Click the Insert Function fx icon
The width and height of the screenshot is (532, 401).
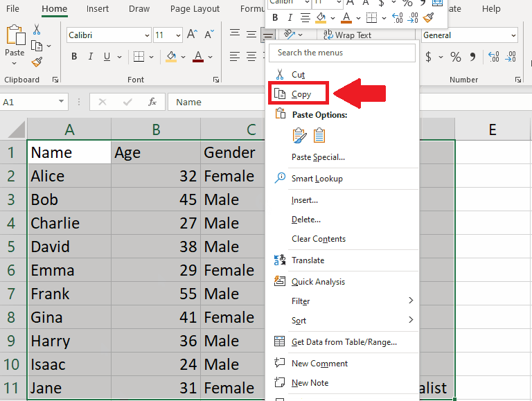click(152, 102)
